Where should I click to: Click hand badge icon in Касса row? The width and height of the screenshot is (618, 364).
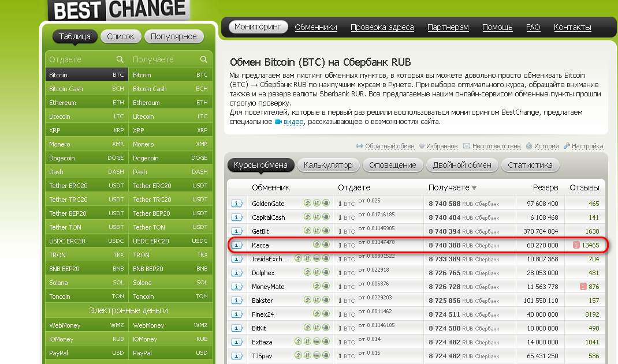[x=326, y=245]
